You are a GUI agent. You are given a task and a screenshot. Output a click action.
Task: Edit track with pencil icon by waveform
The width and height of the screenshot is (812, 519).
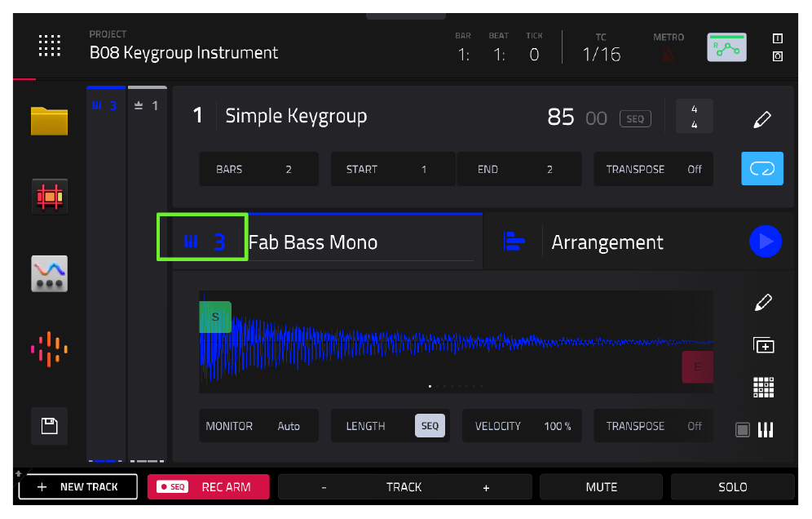coord(763,302)
